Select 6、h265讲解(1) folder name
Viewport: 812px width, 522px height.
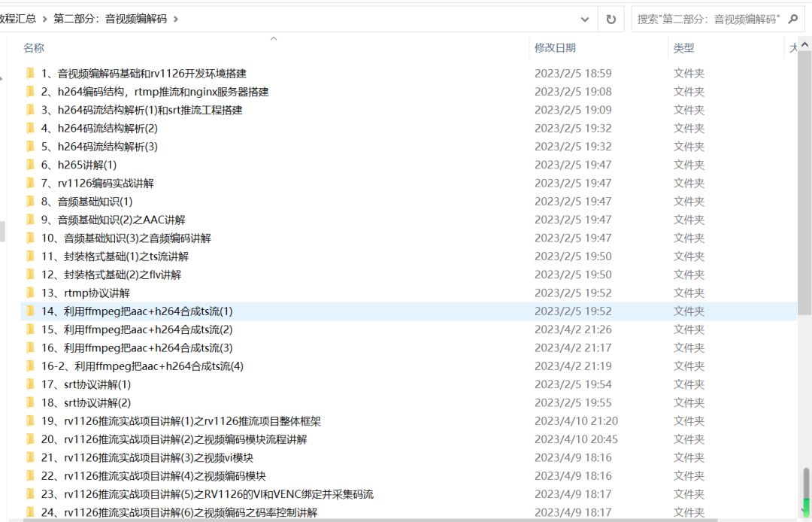click(79, 165)
